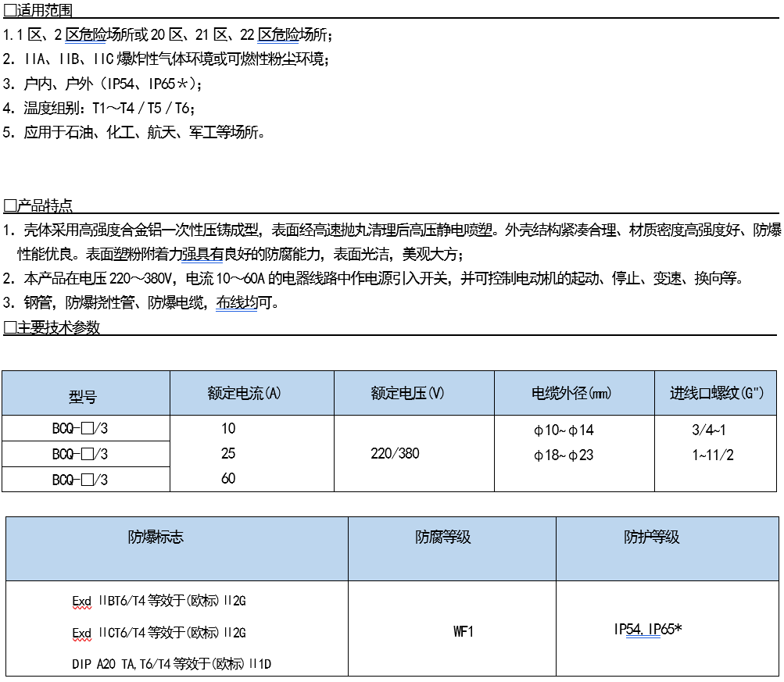This screenshot has width=784, height=682.
Task: Click the WF1 anticorrosion grade cell
Action: point(464,631)
